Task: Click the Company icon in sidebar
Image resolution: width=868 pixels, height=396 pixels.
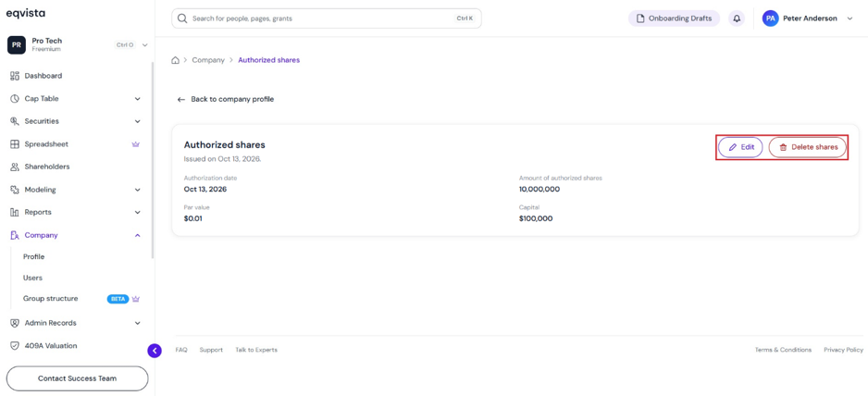Action: 15,235
